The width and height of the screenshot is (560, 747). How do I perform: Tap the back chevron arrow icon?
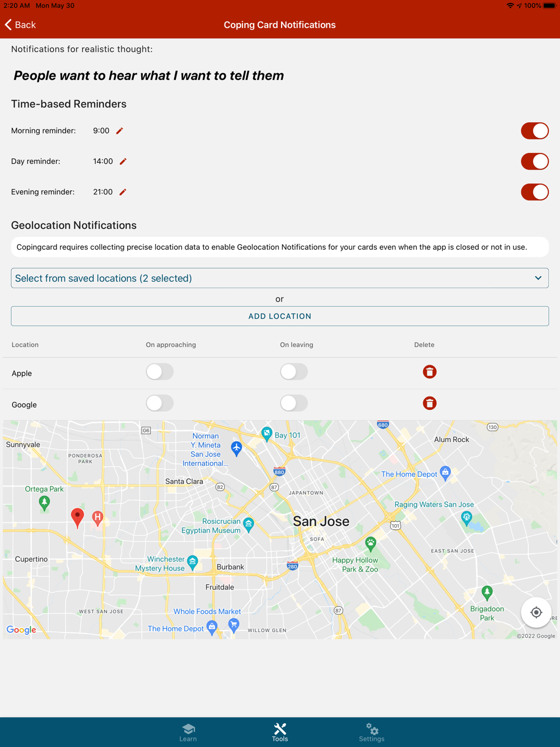pos(8,25)
